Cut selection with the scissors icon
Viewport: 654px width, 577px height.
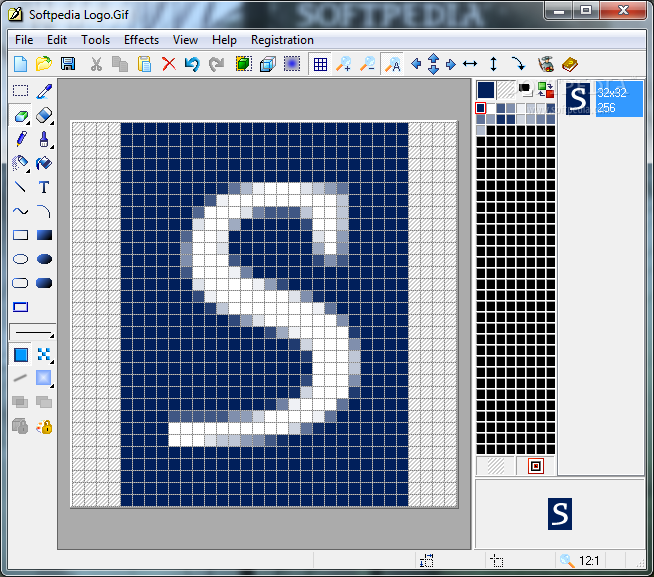tap(96, 64)
